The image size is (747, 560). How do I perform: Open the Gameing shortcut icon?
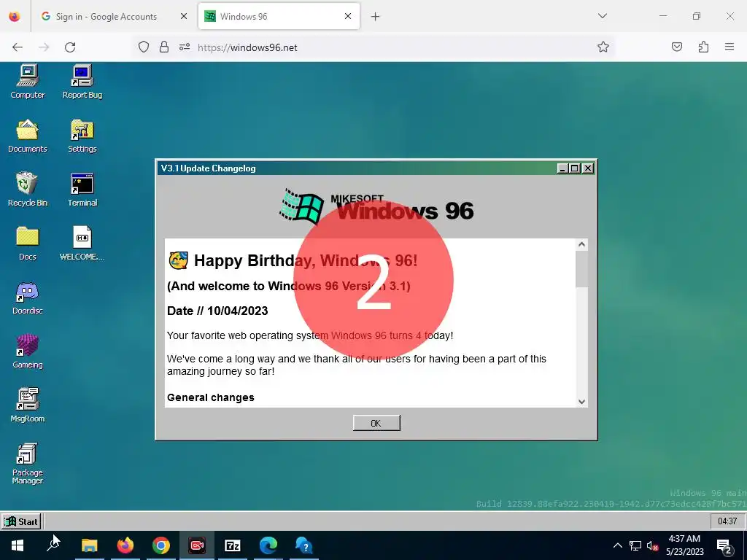(28, 351)
